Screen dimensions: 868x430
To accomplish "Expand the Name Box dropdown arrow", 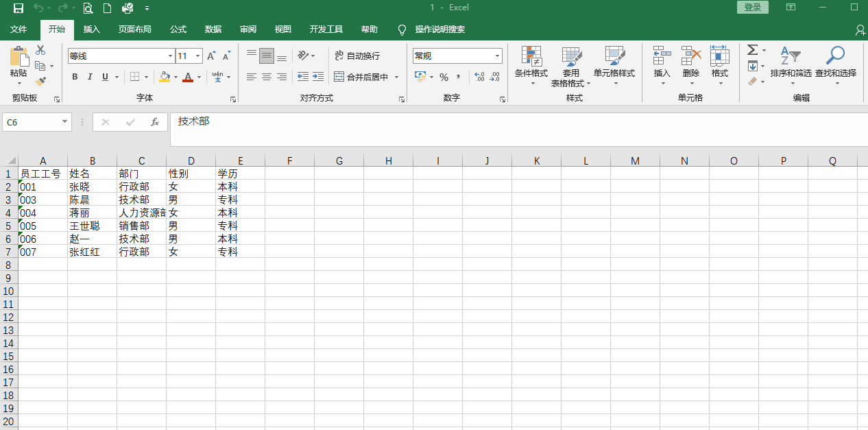I will 65,122.
